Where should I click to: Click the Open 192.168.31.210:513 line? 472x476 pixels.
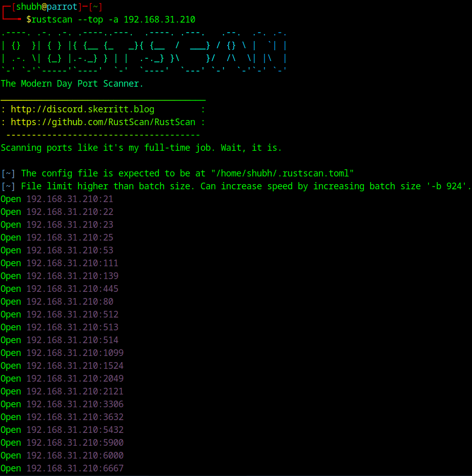[x=59, y=328]
